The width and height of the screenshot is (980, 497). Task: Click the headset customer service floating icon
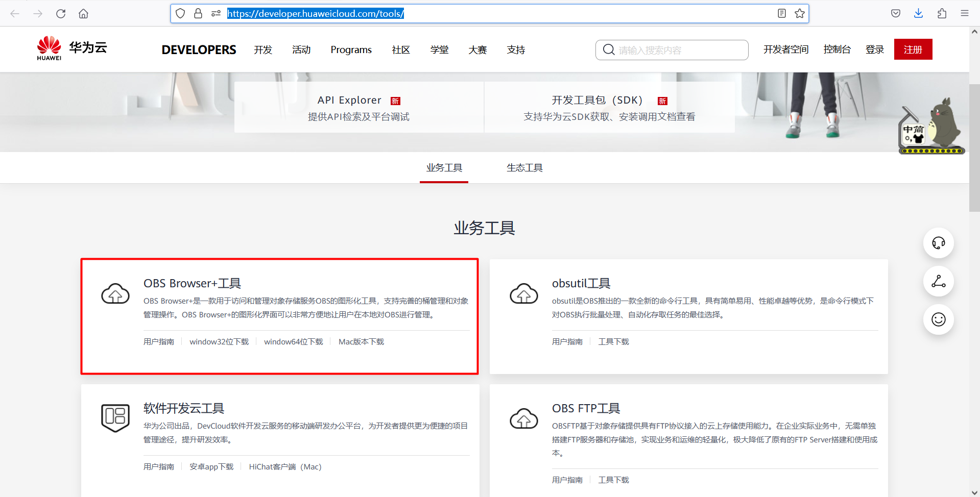[938, 243]
